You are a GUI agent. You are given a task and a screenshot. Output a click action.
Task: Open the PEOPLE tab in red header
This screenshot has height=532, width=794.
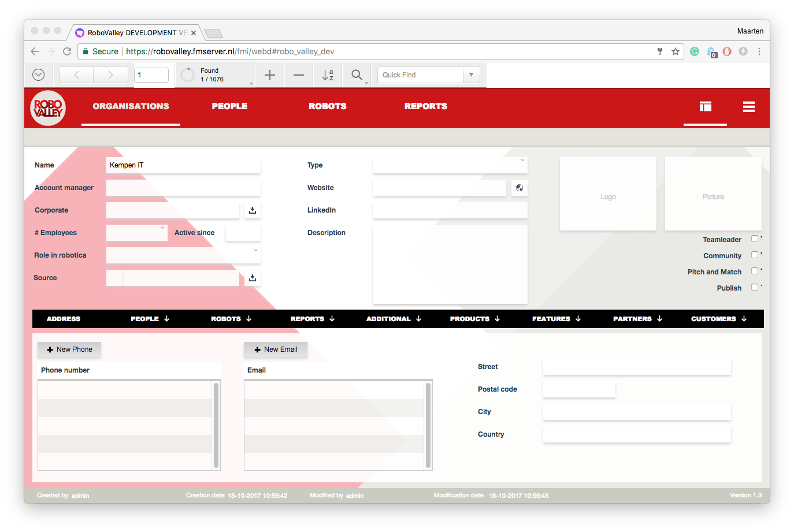229,106
